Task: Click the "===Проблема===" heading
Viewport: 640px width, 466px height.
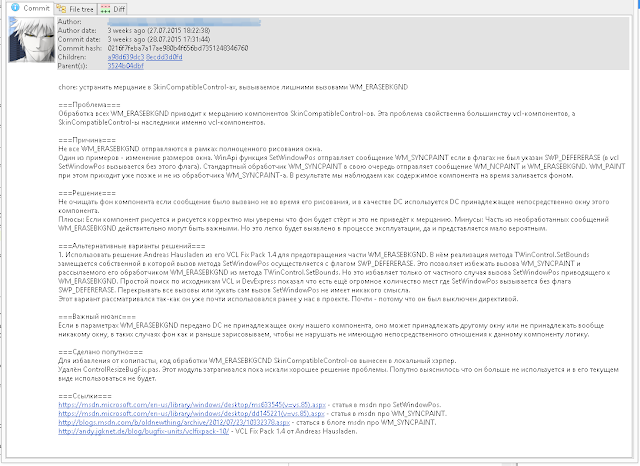Action: tap(89, 105)
